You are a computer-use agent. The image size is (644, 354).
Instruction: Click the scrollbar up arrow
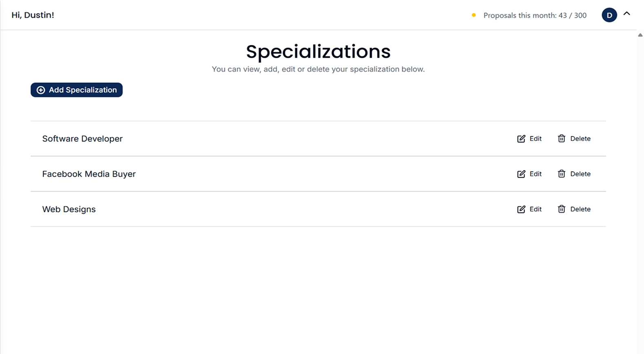pos(640,35)
